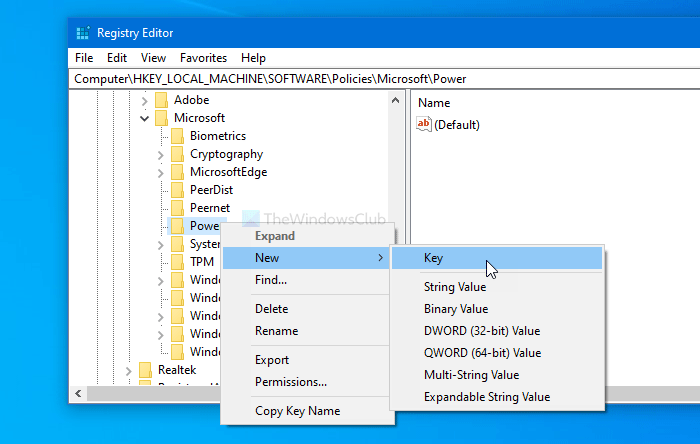Select the MicrosoftEdge key label
700x444 pixels.
[x=229, y=172]
